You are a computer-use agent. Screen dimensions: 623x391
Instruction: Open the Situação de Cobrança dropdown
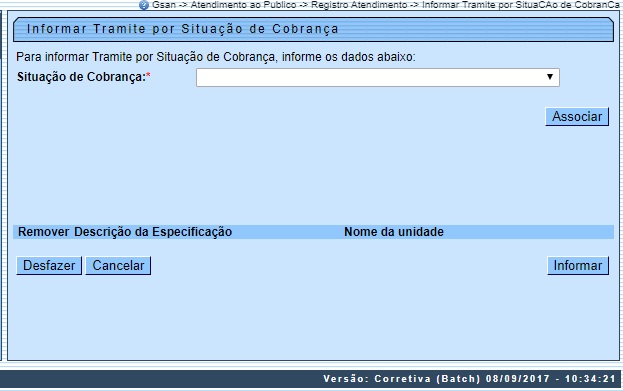click(377, 77)
